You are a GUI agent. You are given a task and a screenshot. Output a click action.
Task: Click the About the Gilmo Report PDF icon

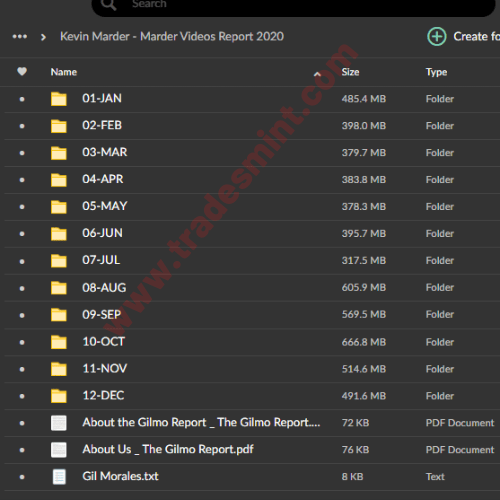(x=59, y=423)
